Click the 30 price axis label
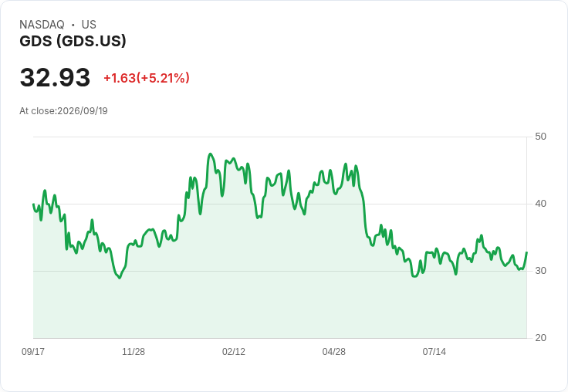568x392 pixels. [x=540, y=271]
